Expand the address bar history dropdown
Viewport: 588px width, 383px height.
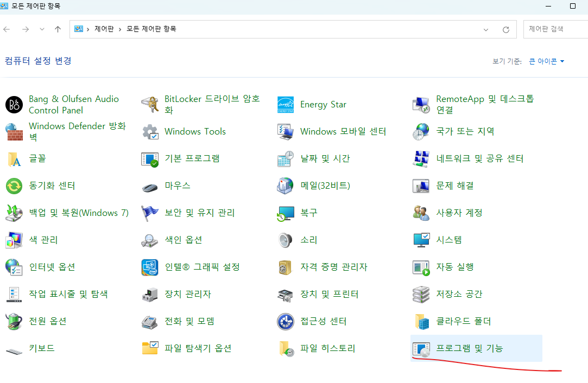(x=485, y=29)
